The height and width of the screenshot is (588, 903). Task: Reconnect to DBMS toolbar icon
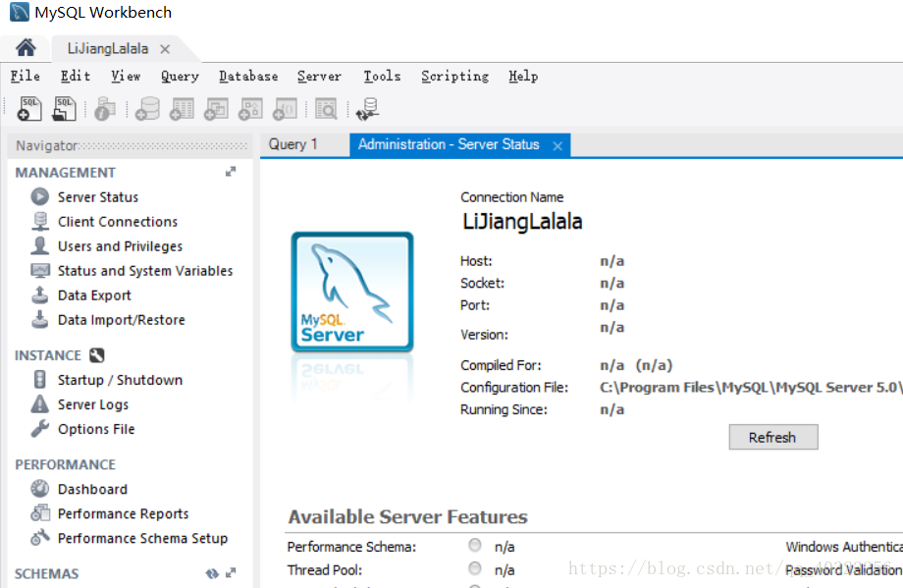pyautogui.click(x=367, y=108)
